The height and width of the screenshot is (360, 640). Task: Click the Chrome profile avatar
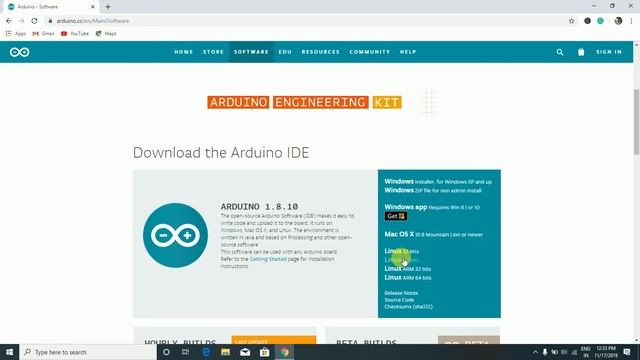(x=618, y=21)
